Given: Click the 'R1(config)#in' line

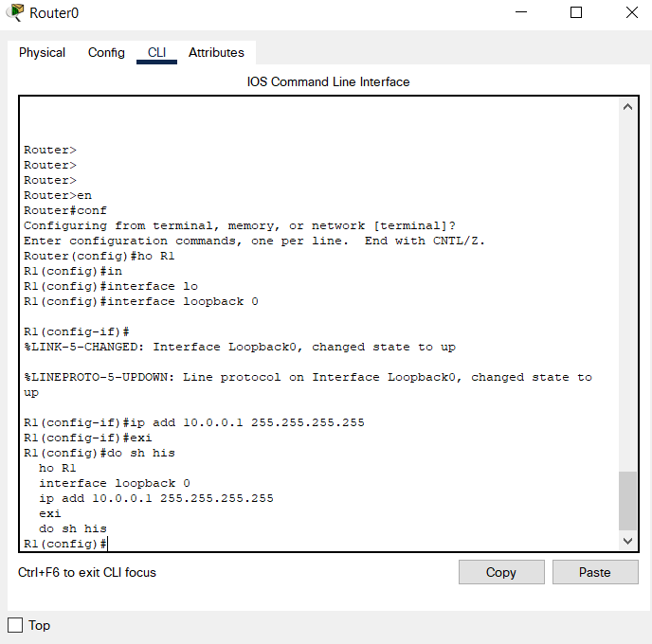Looking at the screenshot, I should click(x=73, y=271).
